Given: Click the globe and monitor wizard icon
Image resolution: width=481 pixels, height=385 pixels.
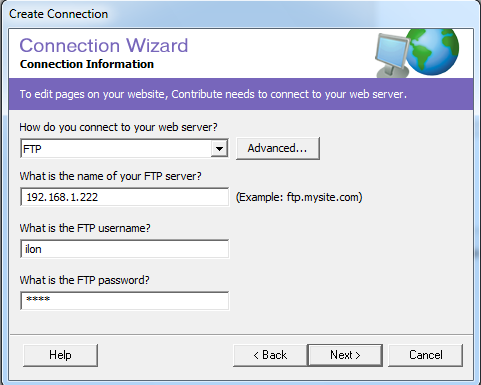Looking at the screenshot, I should (417, 53).
